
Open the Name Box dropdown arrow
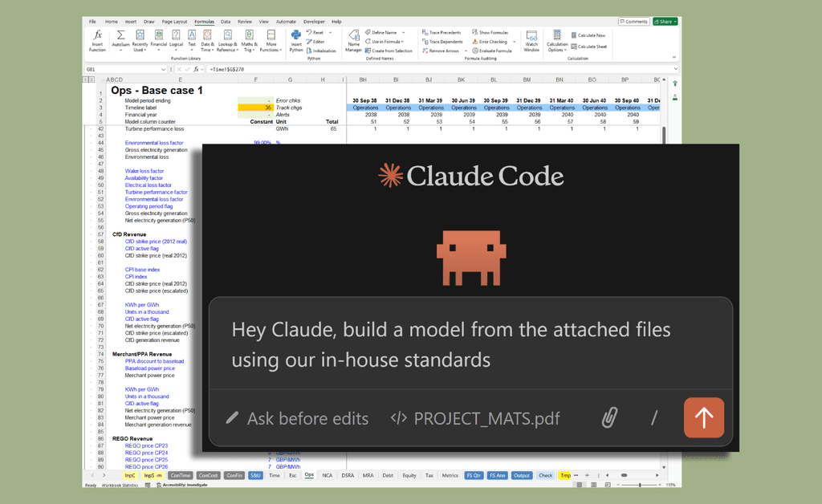(163, 69)
